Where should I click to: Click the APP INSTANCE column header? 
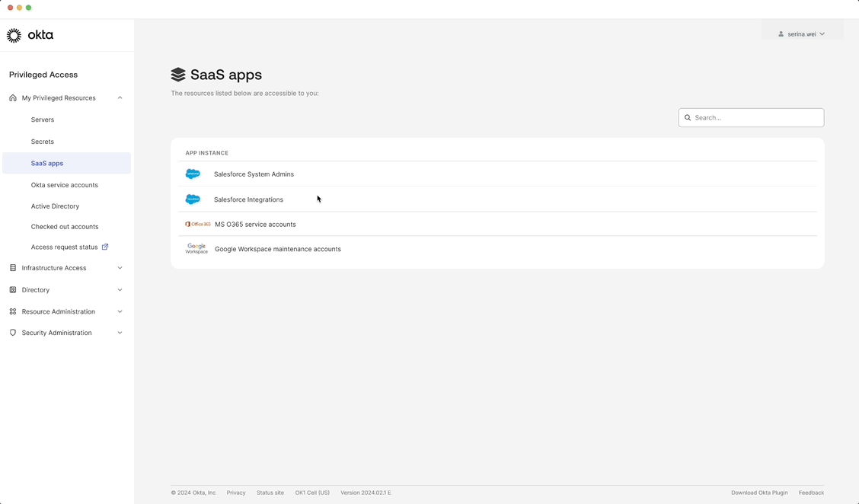pos(206,153)
